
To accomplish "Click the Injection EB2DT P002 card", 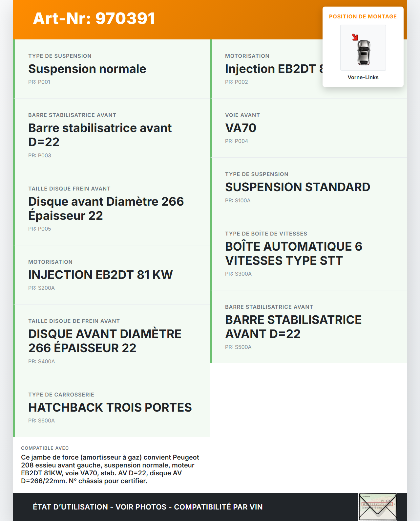I will pyautogui.click(x=266, y=69).
